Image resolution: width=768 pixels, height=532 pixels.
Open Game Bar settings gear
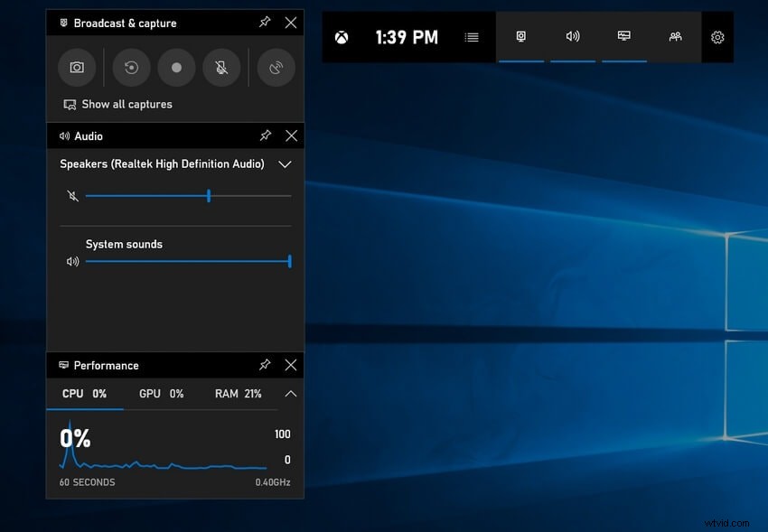[717, 37]
